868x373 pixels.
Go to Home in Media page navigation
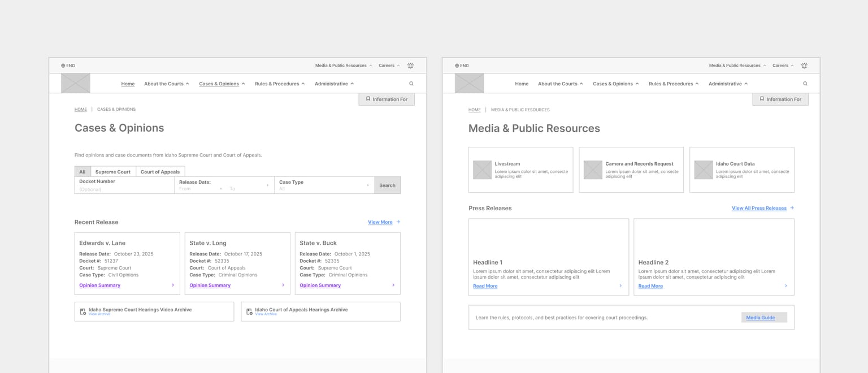point(522,84)
